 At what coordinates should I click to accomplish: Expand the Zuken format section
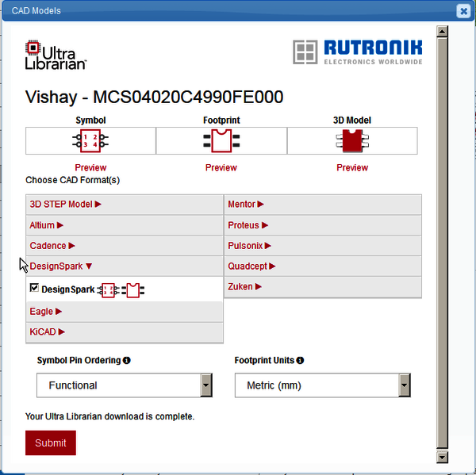[323, 286]
